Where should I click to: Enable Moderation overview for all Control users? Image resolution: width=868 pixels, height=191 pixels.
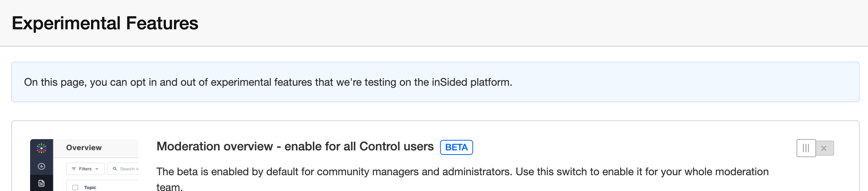click(x=815, y=148)
